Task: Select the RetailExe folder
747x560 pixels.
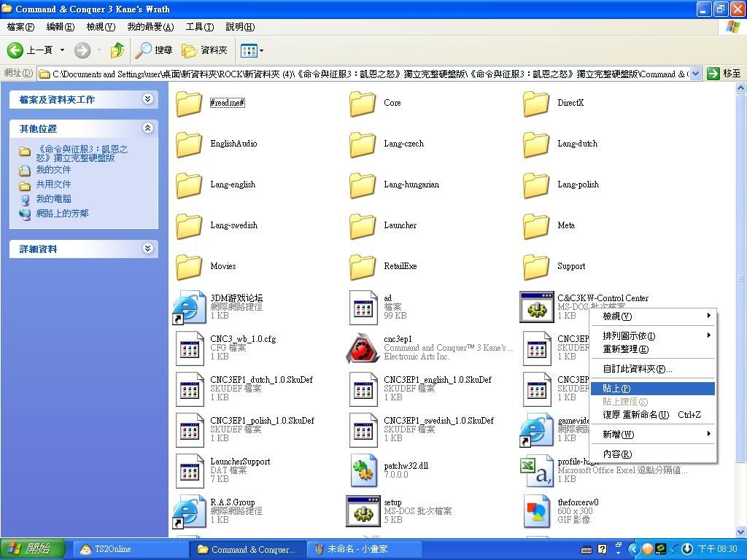Action: point(363,266)
